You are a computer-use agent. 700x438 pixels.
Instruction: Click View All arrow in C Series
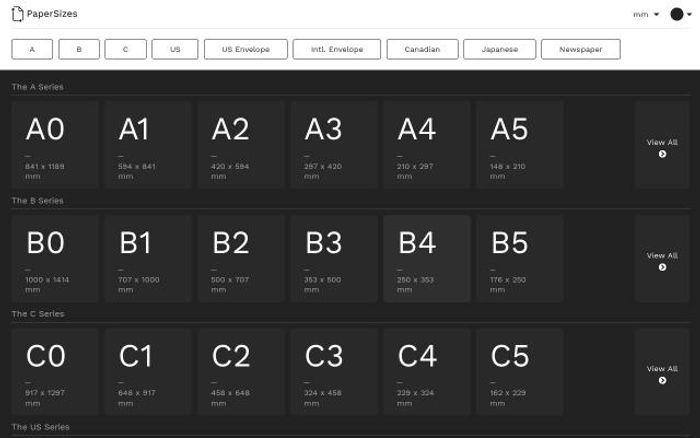pyautogui.click(x=662, y=380)
